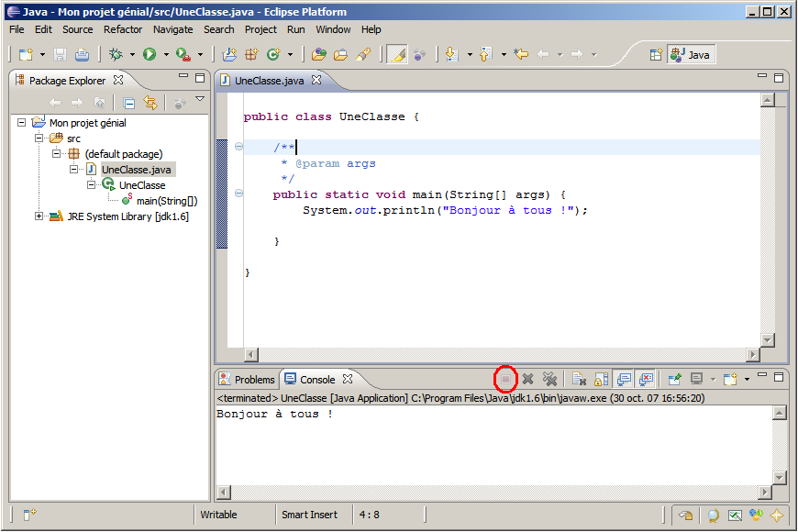
Task: Collapse the src folder tree node
Action: click(x=39, y=139)
